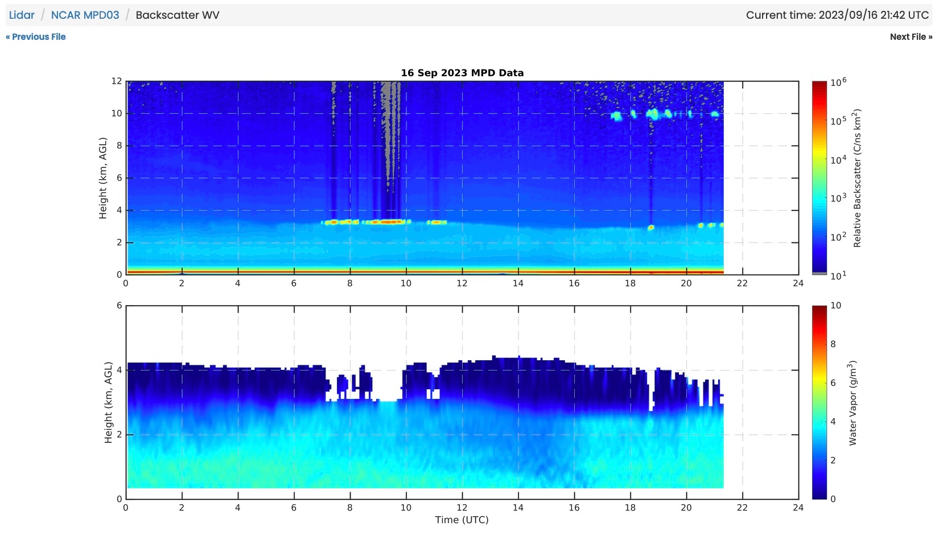Click the backscatter plot's Height (km, AGL) label

pyautogui.click(x=103, y=178)
